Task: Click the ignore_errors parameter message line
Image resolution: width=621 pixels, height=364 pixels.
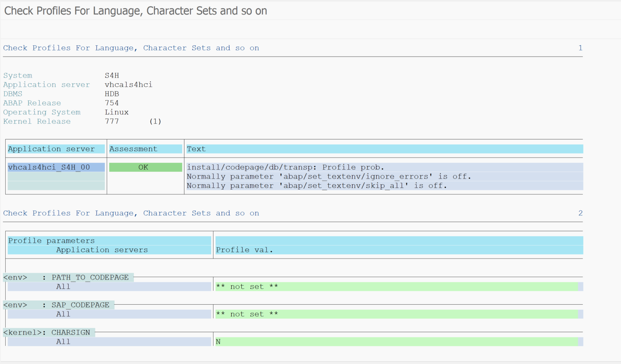Action: click(x=328, y=177)
